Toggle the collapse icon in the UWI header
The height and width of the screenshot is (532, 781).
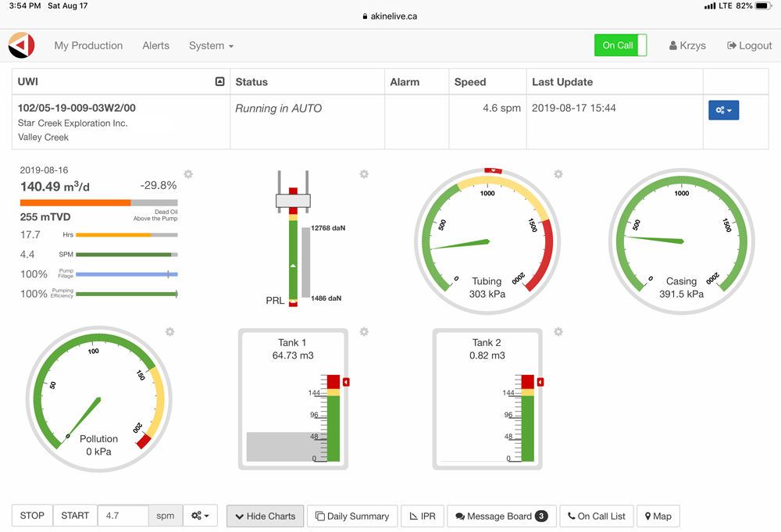pos(219,80)
